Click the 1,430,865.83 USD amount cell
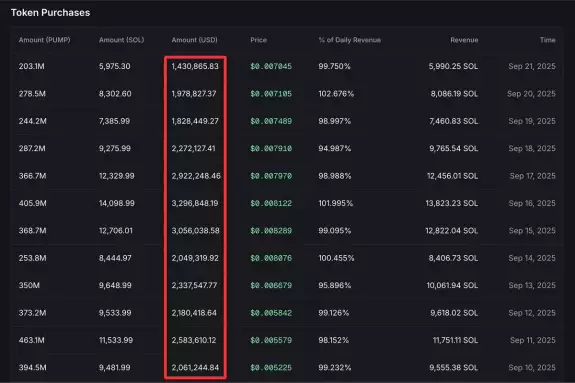The image size is (575, 383). (195, 66)
